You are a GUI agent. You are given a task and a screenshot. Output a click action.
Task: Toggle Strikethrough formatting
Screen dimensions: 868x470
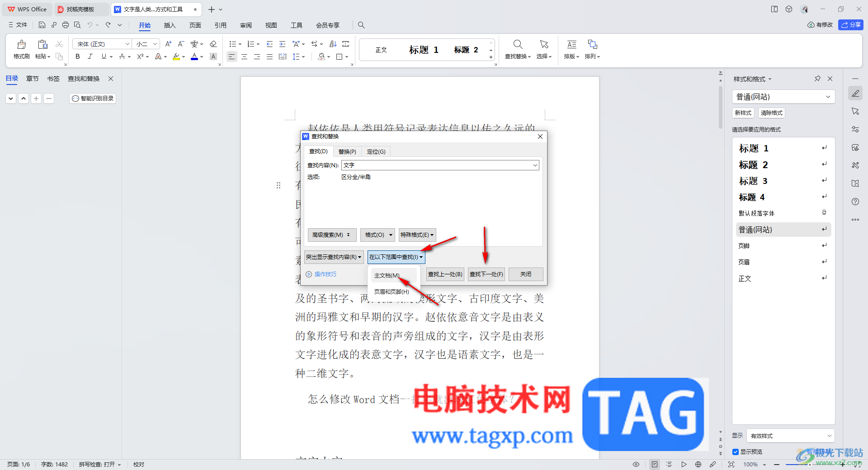tap(122, 56)
